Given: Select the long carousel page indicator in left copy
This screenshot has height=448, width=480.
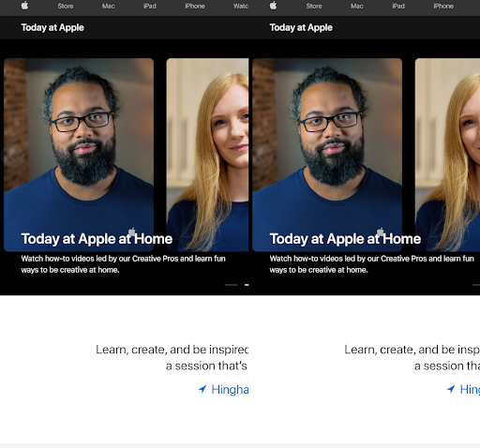Looking at the screenshot, I should [232, 285].
